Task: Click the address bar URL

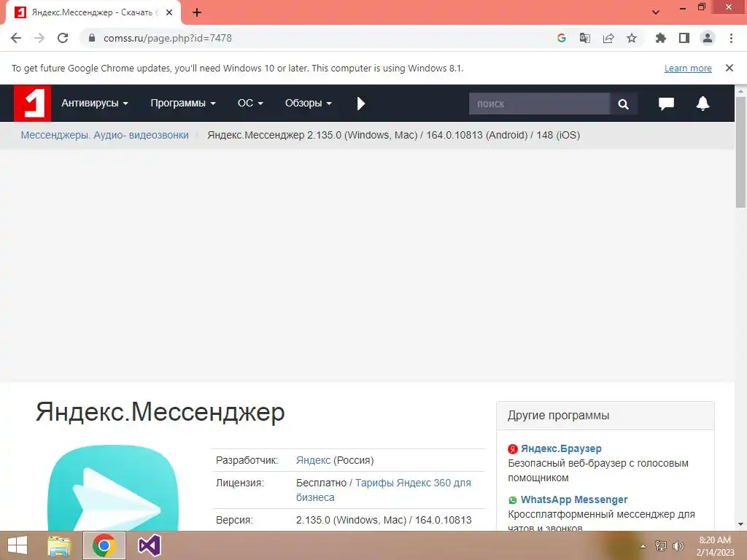Action: point(168,38)
